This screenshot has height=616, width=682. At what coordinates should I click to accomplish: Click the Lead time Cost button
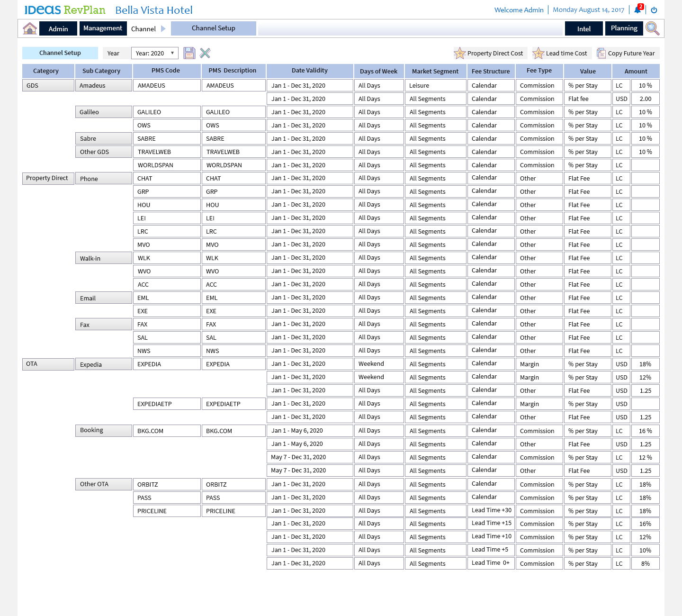click(x=561, y=53)
